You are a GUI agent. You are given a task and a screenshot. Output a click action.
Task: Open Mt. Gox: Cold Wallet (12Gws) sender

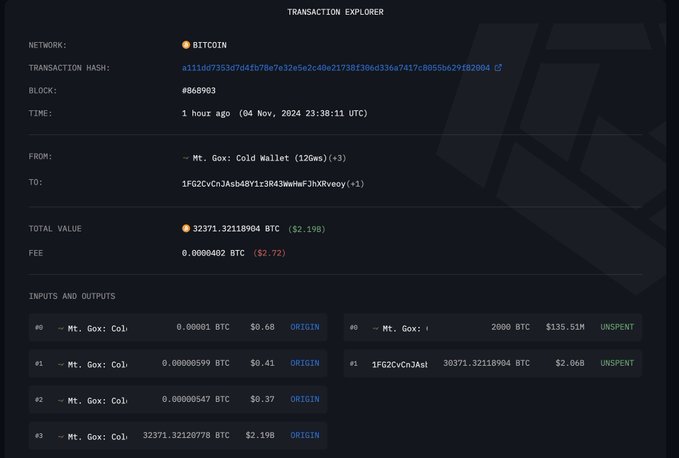pyautogui.click(x=260, y=158)
